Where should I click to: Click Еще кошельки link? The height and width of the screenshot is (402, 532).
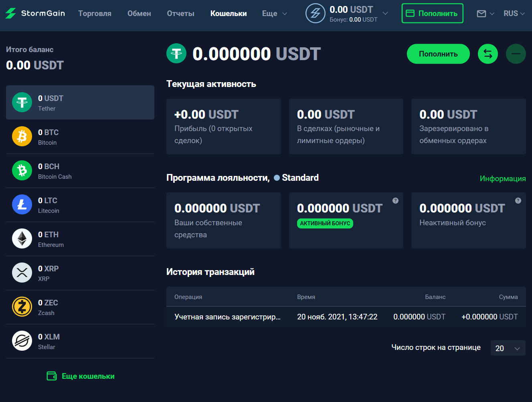88,376
